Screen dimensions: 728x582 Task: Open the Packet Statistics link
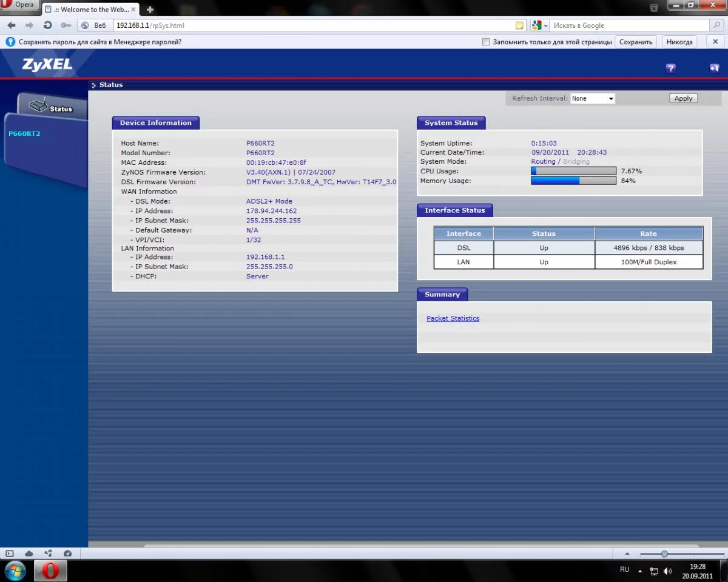click(453, 318)
